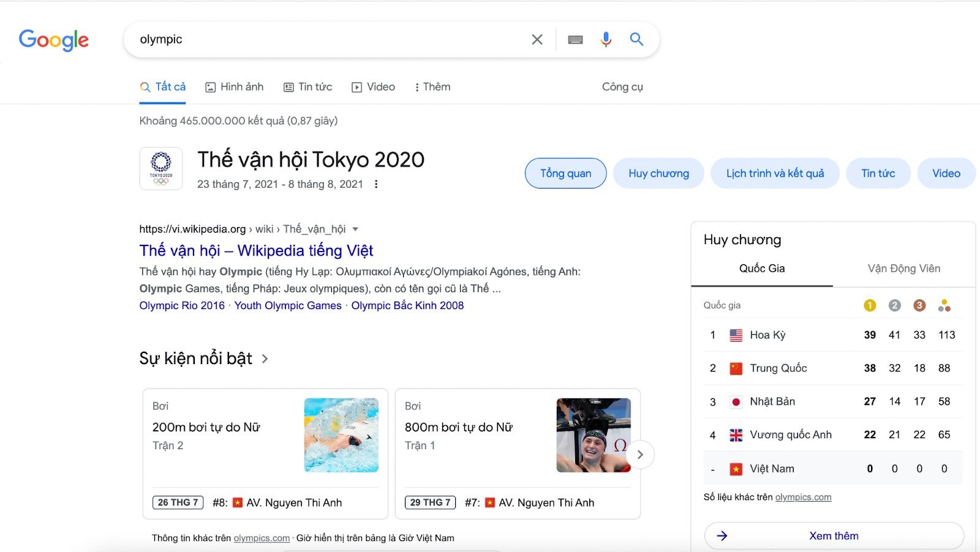Click next arrow in featured events carousel
This screenshot has width=980, height=552.
click(x=640, y=455)
